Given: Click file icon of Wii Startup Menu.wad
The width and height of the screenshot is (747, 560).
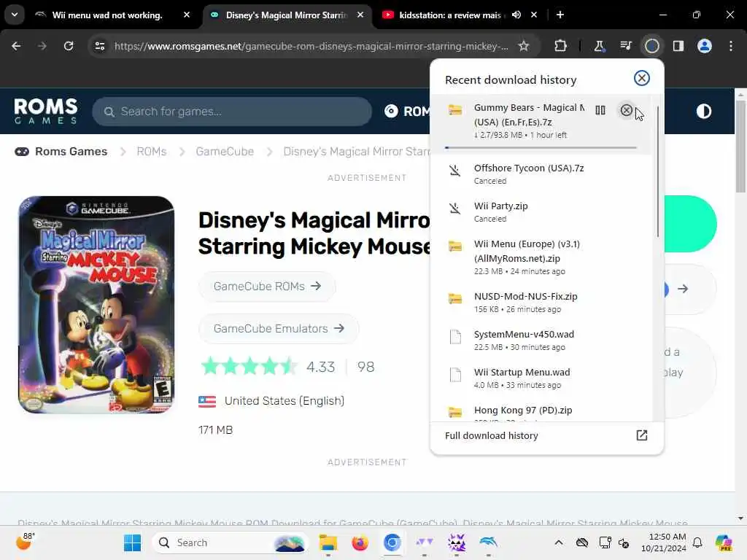Looking at the screenshot, I should pos(455,375).
